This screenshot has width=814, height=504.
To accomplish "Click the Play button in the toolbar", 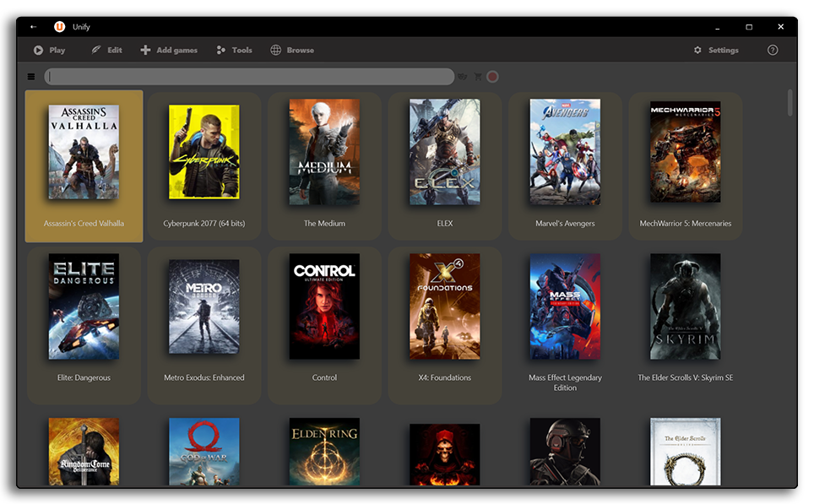I will click(49, 51).
